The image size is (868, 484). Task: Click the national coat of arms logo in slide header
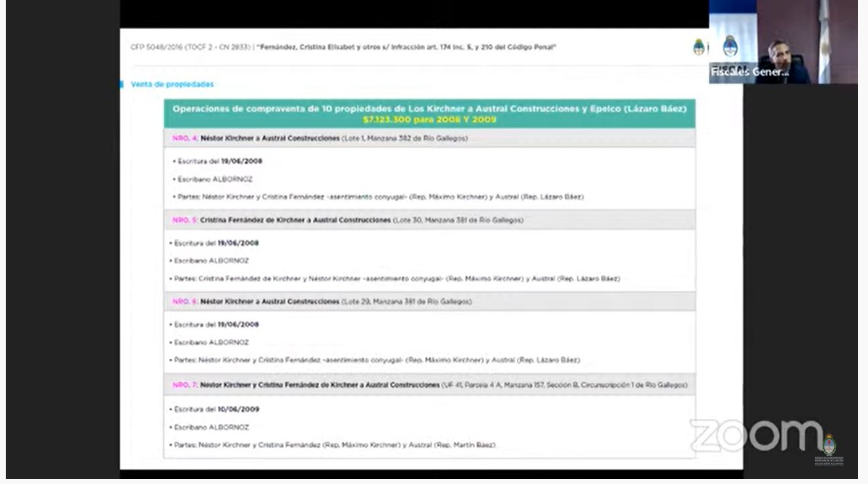(700, 47)
